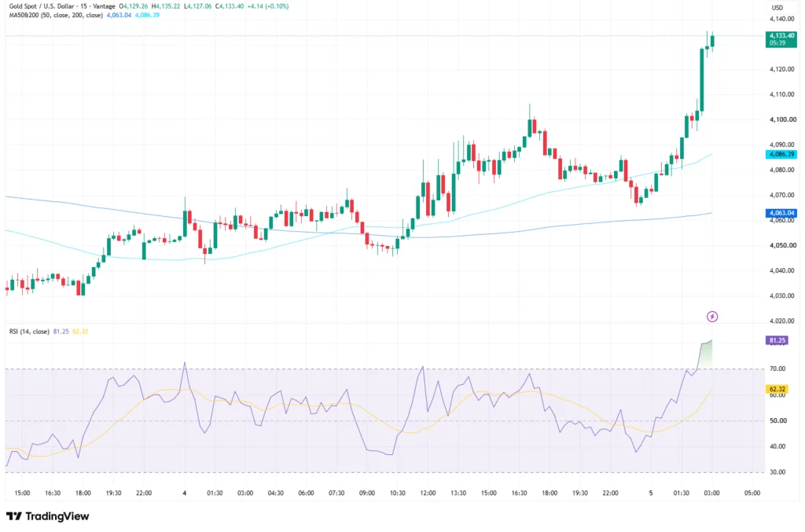Click the 4,086.39 value in MA legend
The image size is (805, 532).
click(147, 16)
